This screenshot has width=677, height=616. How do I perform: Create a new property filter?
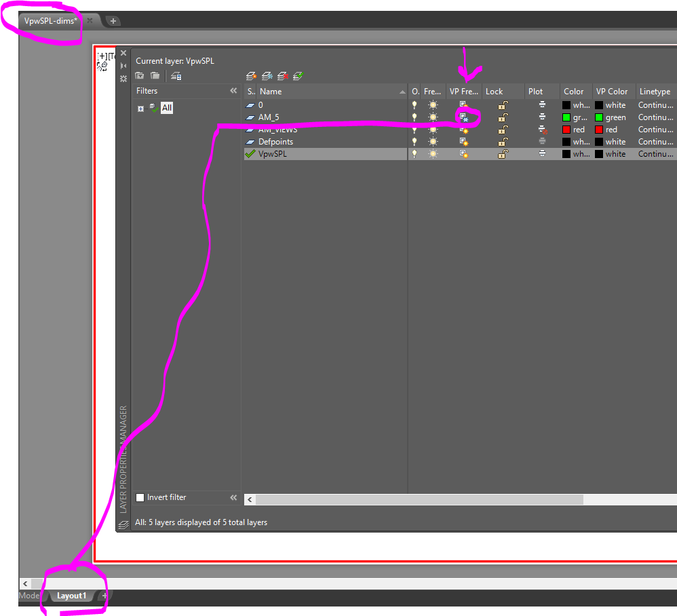coord(139,76)
